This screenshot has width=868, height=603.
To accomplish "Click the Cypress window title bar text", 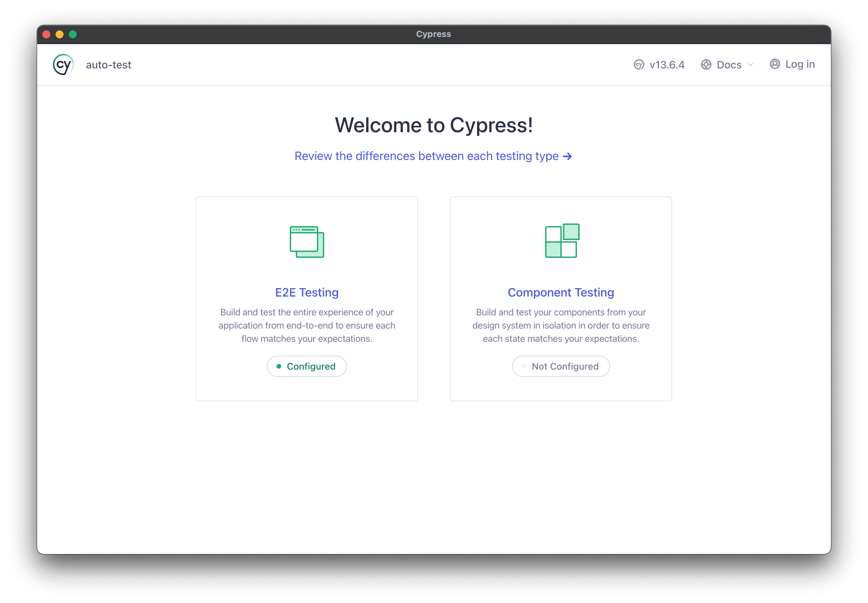I will pos(434,34).
